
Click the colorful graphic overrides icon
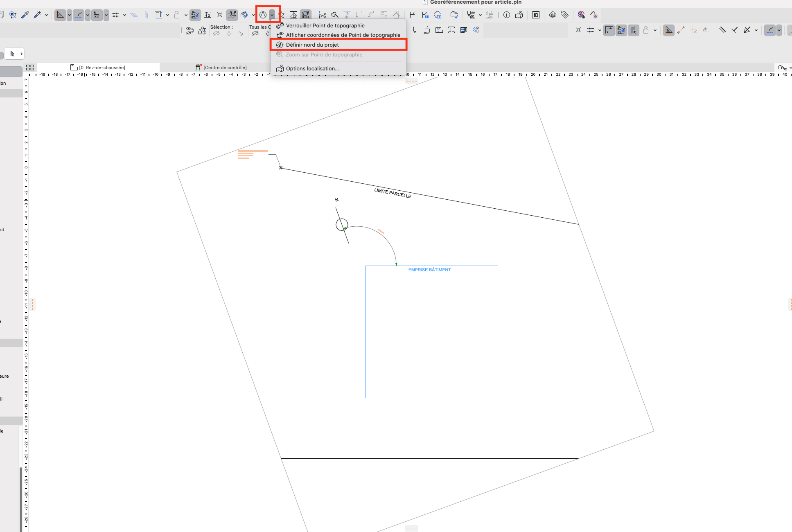(582, 15)
